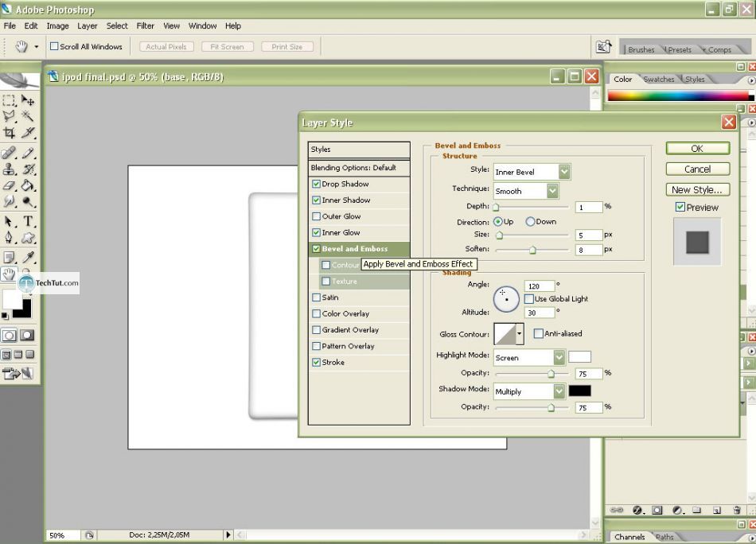Viewport: 756px width, 544px height.
Task: Jump to ImageReady icon
Action: [18, 374]
